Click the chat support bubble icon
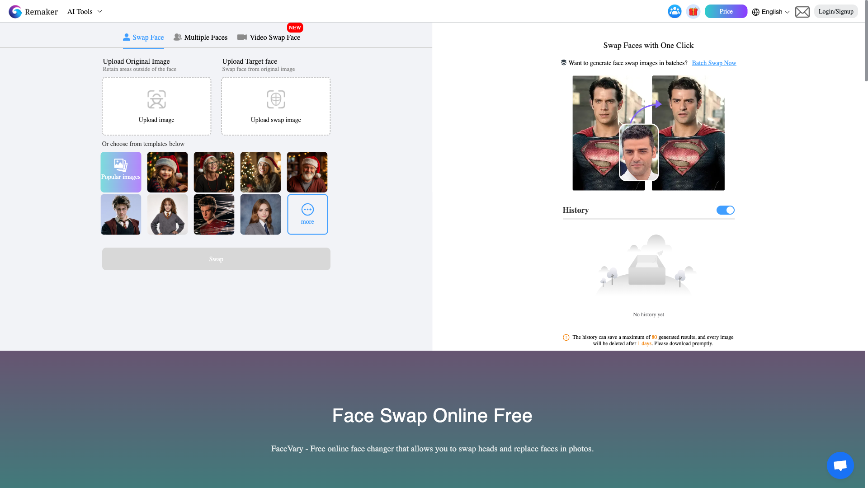 [x=840, y=465]
